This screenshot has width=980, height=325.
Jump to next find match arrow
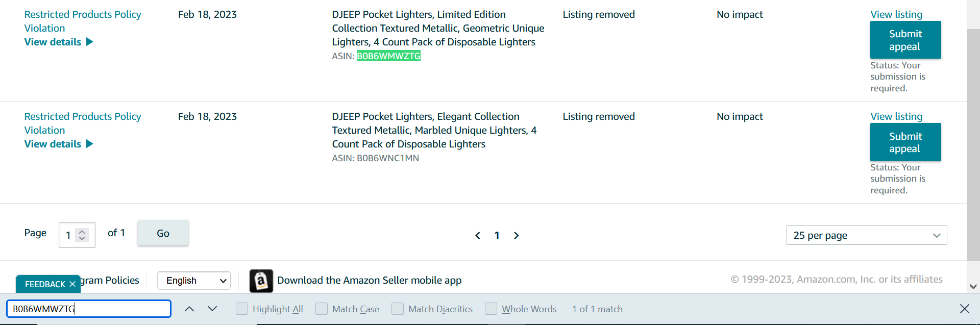point(212,309)
